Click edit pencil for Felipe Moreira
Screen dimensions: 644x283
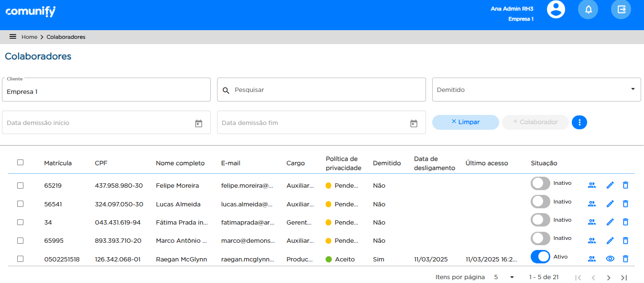click(610, 185)
